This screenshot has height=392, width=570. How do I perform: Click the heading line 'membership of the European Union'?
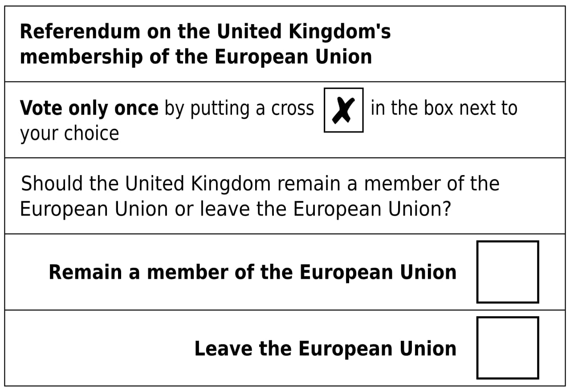click(196, 57)
